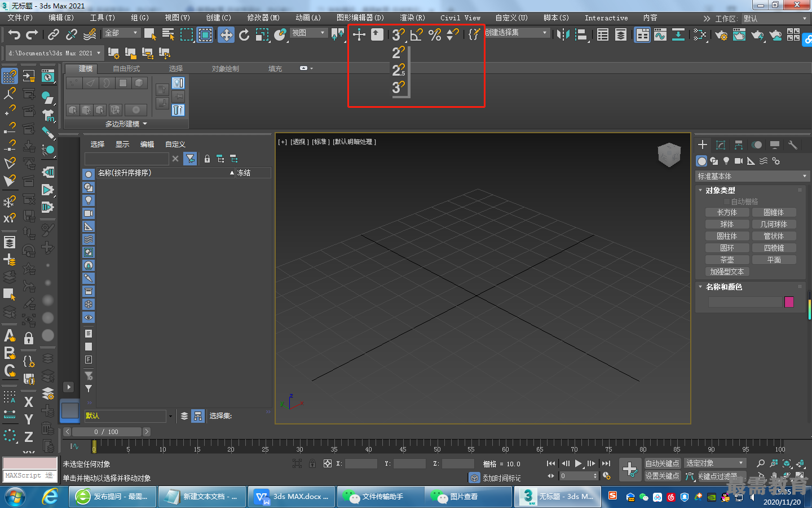Toggle the Scene Explorer toolbar button
The image size is (812, 508).
[x=603, y=35]
